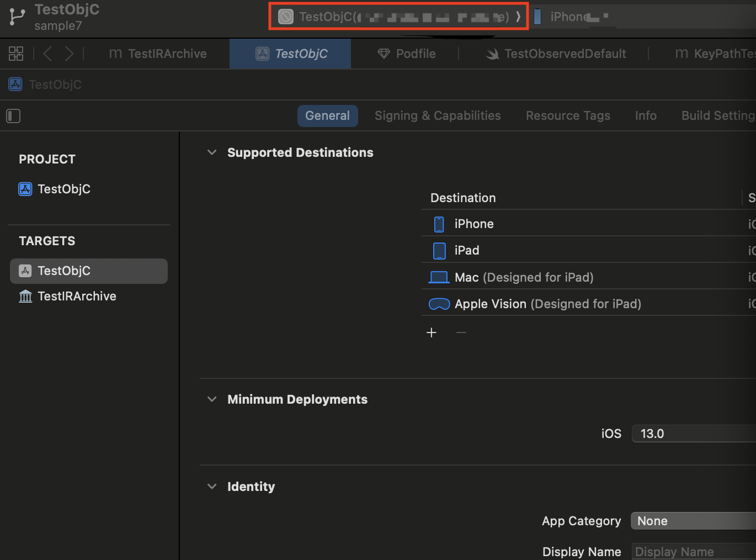756x560 pixels.
Task: Switch to the Podfile editor tab
Action: click(x=406, y=54)
